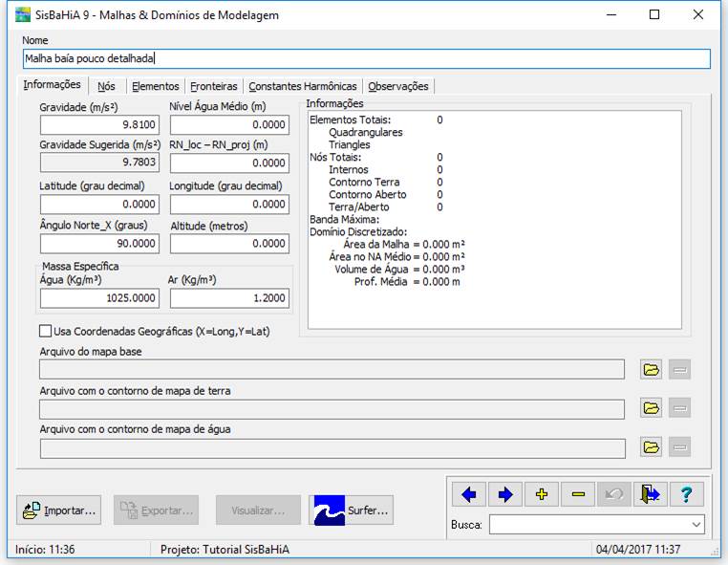This screenshot has height=565, width=728.
Task: Click the Nome text field
Action: coord(367,58)
